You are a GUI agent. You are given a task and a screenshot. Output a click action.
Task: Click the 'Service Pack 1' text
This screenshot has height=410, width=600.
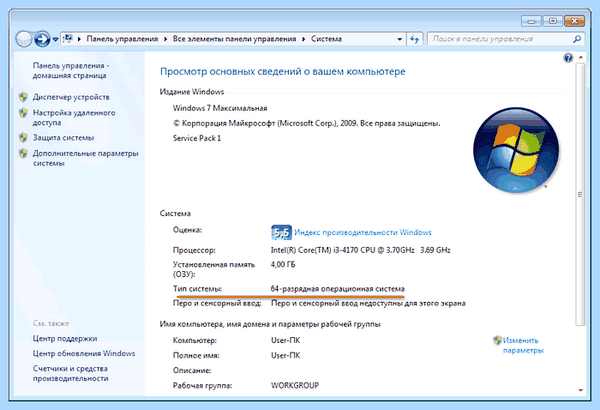[197, 138]
